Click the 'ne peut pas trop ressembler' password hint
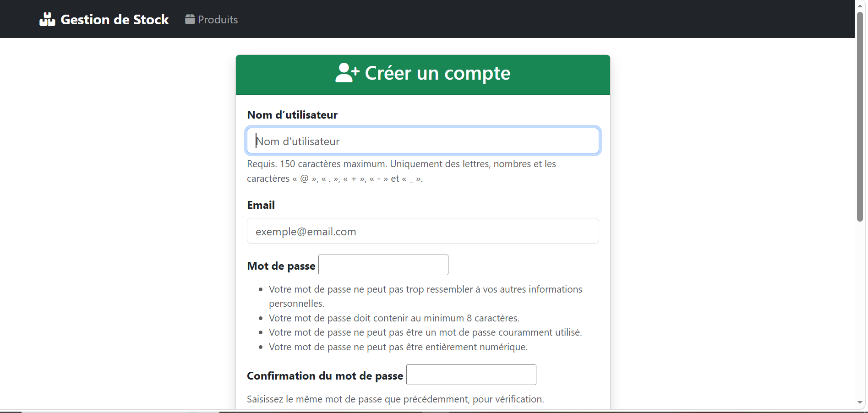The image size is (868, 413). coord(426,296)
